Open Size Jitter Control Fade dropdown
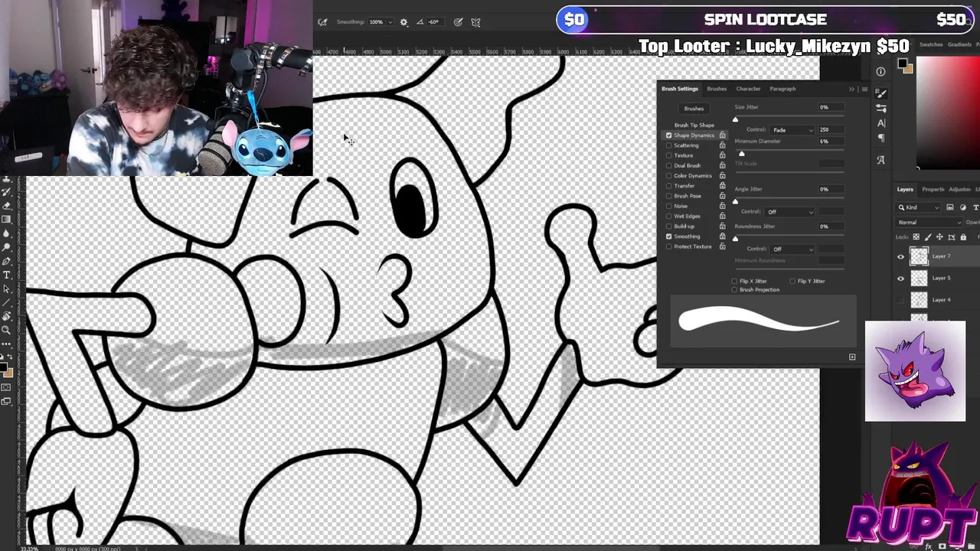The height and width of the screenshot is (551, 980). click(792, 130)
